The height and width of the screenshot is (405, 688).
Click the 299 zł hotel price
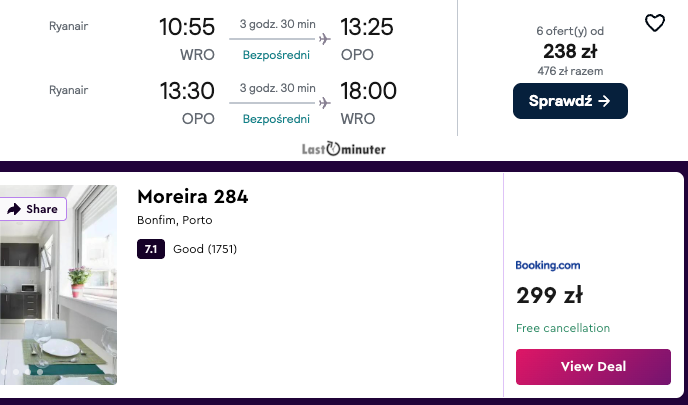[x=550, y=295]
